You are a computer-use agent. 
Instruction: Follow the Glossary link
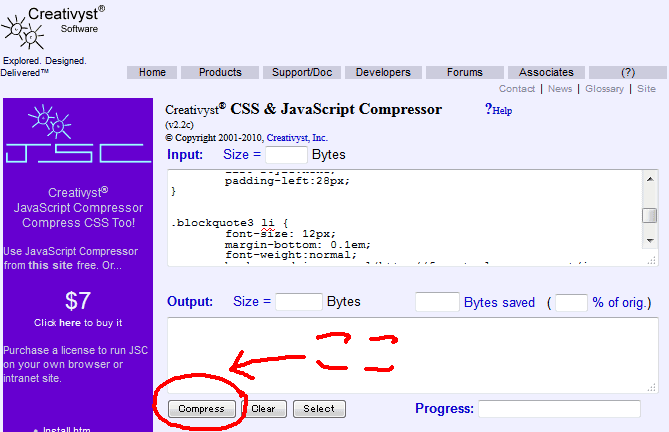click(604, 89)
